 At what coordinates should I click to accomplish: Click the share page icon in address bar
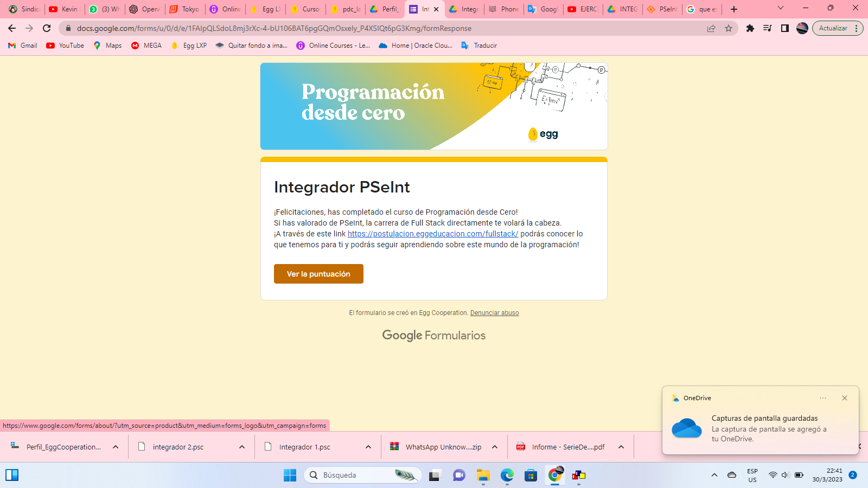[711, 28]
